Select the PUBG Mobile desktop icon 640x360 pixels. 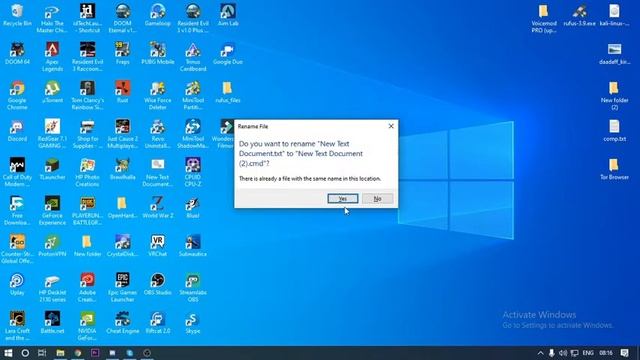coord(158,54)
